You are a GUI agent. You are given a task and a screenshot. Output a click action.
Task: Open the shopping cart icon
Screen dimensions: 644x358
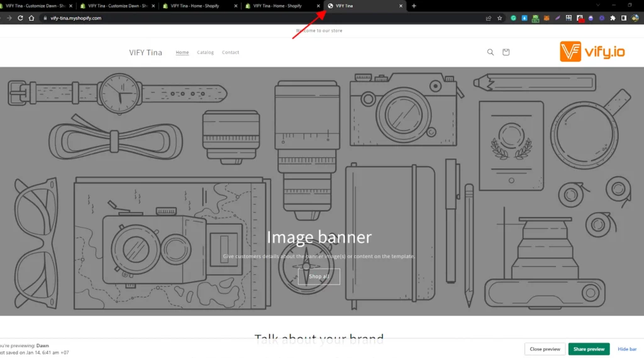click(506, 52)
